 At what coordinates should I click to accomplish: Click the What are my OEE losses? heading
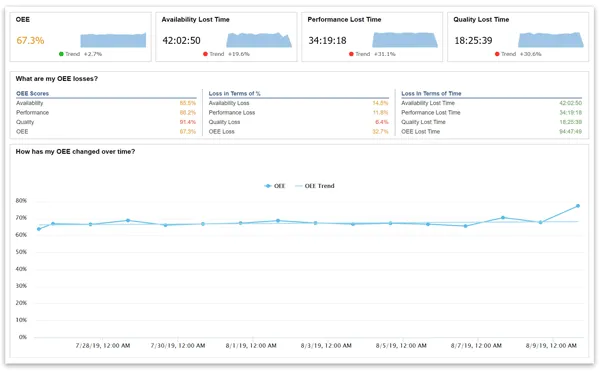(x=57, y=79)
